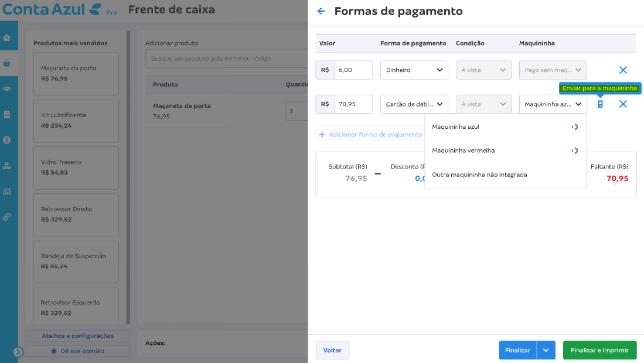Expand the Maquininha azul selector dropdown

click(553, 104)
